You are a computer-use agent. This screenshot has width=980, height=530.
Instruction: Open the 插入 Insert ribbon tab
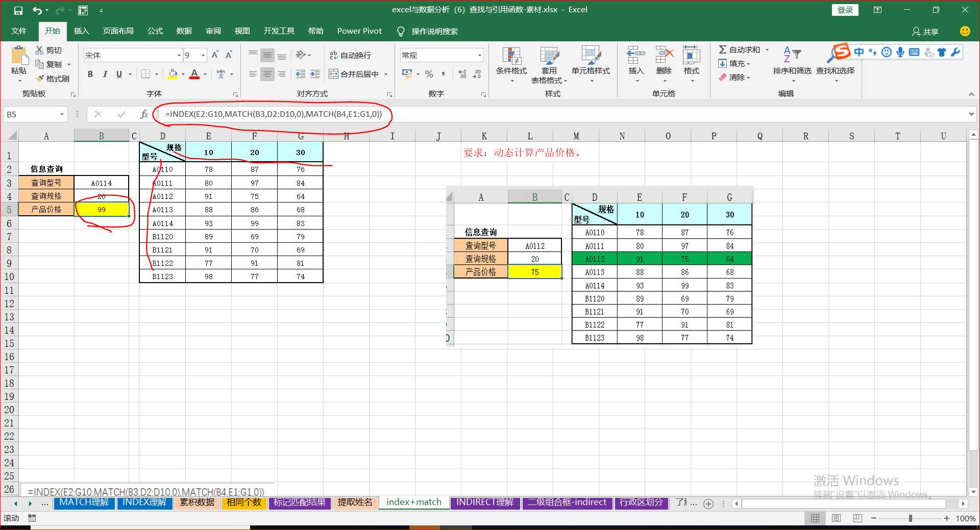tap(82, 31)
